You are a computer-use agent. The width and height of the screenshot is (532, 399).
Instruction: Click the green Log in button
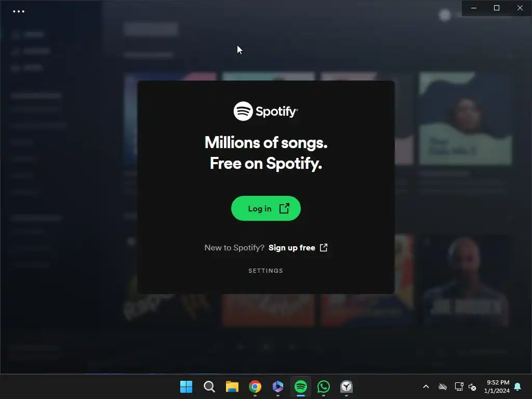(x=265, y=208)
